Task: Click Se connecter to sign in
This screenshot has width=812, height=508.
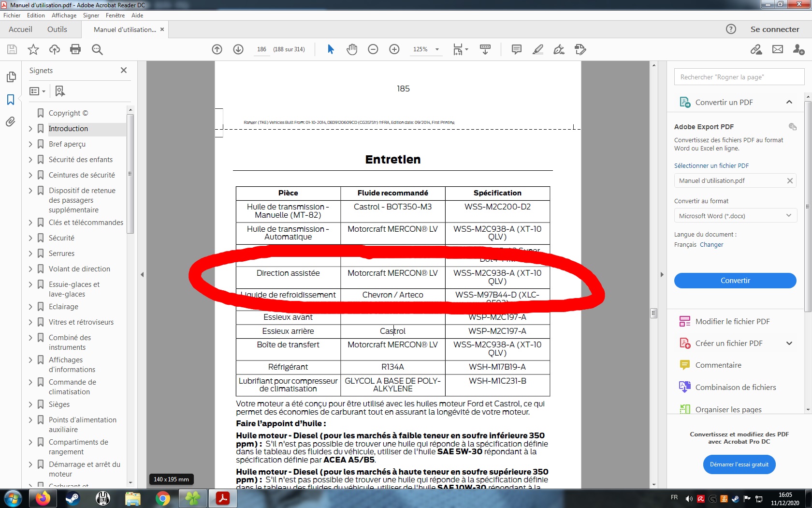Action: pos(775,29)
